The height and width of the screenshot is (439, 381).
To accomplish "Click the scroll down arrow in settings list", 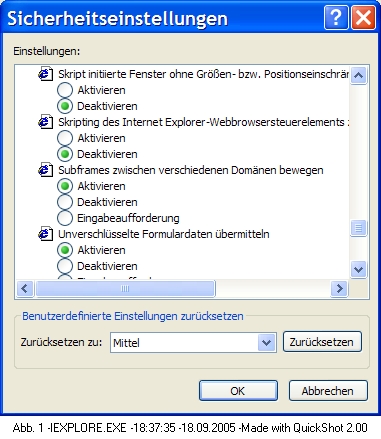I will (358, 269).
